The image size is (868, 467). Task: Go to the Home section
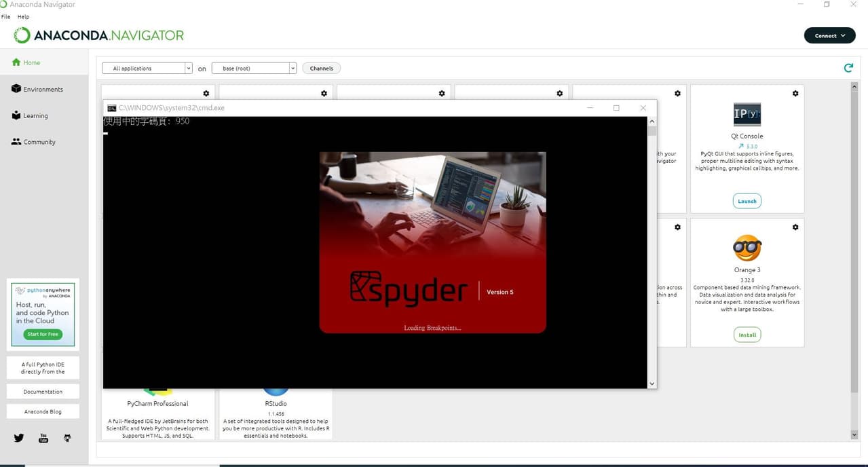[44, 62]
